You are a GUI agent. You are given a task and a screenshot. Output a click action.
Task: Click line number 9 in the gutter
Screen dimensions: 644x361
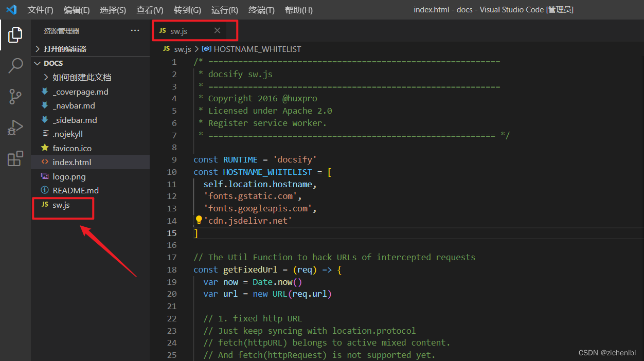coord(174,159)
